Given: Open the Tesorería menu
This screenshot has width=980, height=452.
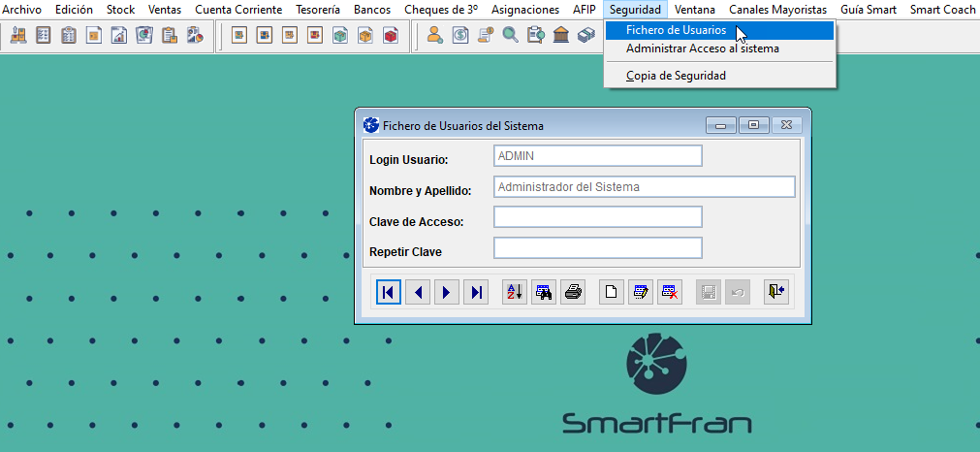Looking at the screenshot, I should point(318,10).
